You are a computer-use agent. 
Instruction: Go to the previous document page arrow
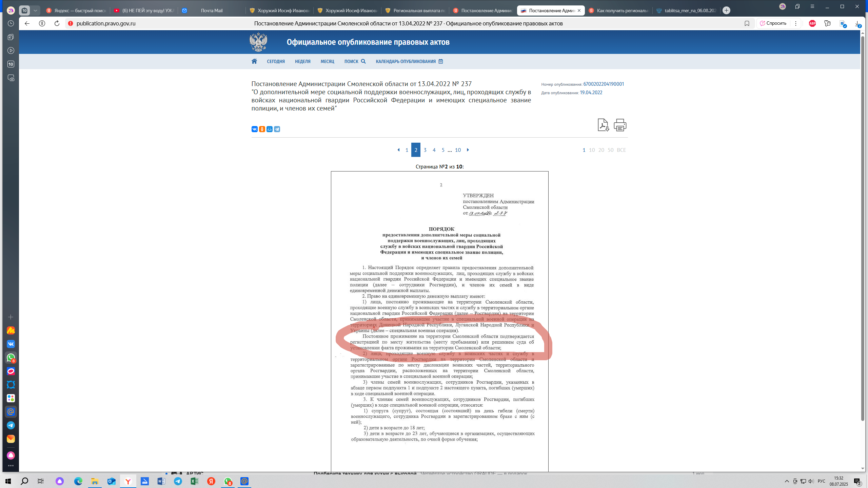pyautogui.click(x=398, y=150)
